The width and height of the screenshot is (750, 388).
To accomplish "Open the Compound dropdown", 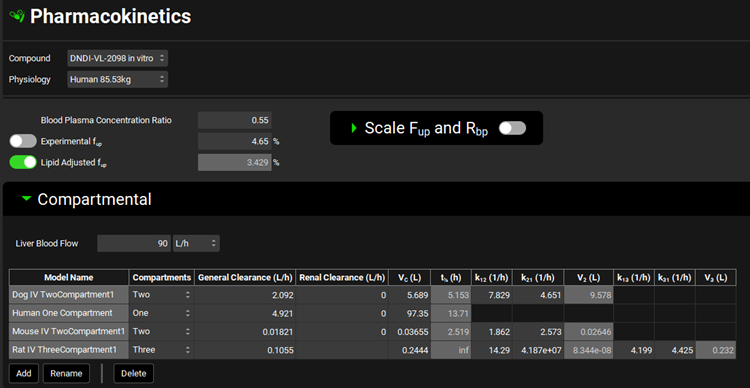I will (x=118, y=58).
